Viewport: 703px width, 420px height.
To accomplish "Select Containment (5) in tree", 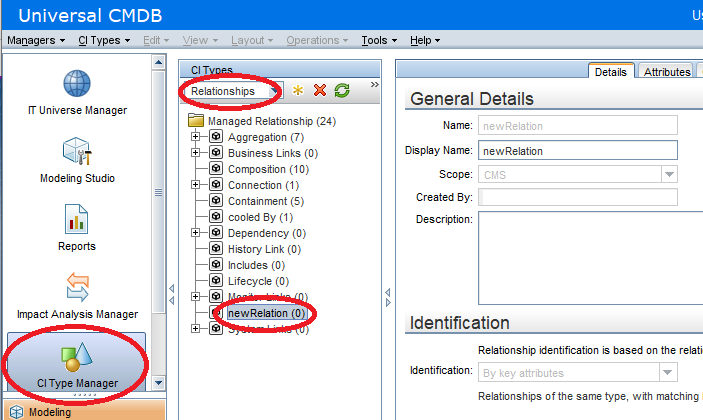I will [x=266, y=201].
